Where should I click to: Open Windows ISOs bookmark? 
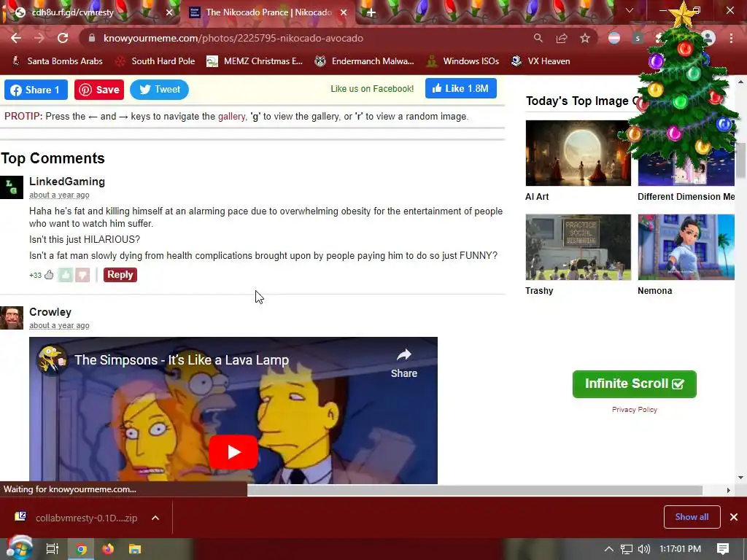point(462,61)
